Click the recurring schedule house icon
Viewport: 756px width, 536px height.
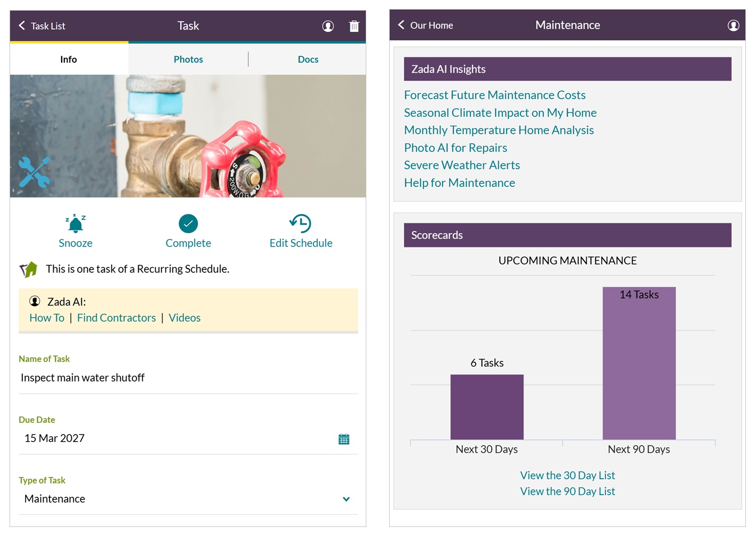29,269
